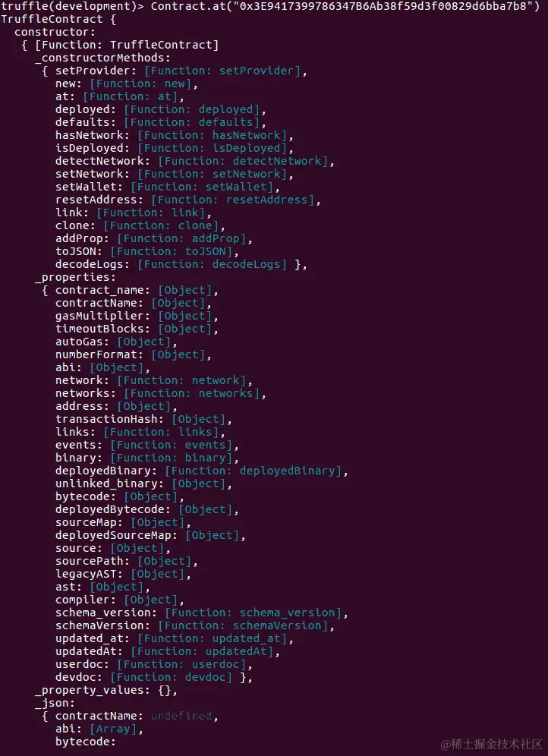Click the deployedBinary function entry
548x756 pixels.
(201, 471)
